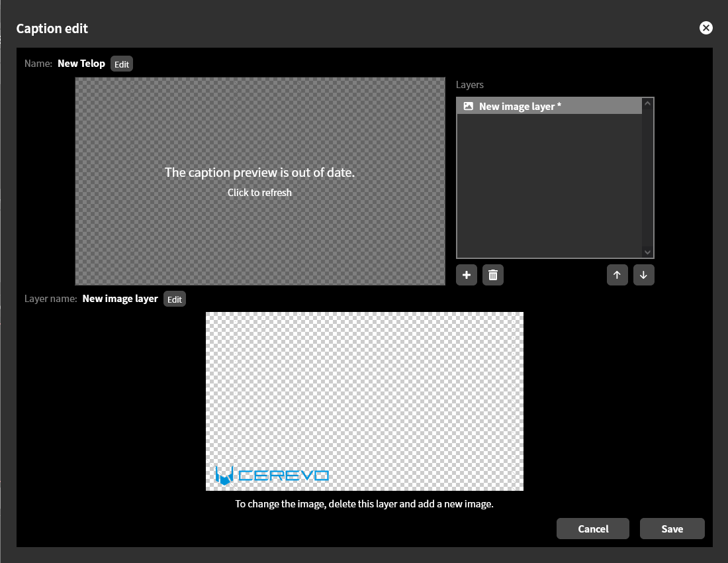The width and height of the screenshot is (728, 563).
Task: Delete selected layer using trash icon
Action: [493, 275]
